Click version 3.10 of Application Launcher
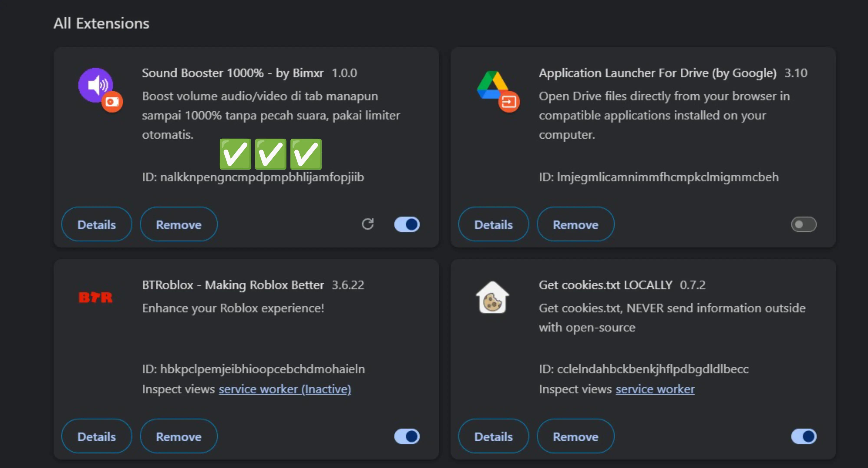 coord(796,73)
